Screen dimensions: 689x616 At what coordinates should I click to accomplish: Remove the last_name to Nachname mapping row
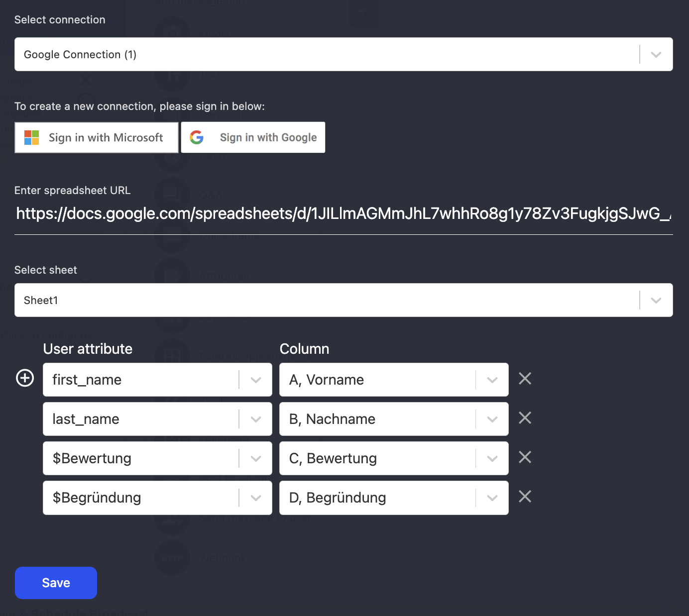click(x=525, y=418)
